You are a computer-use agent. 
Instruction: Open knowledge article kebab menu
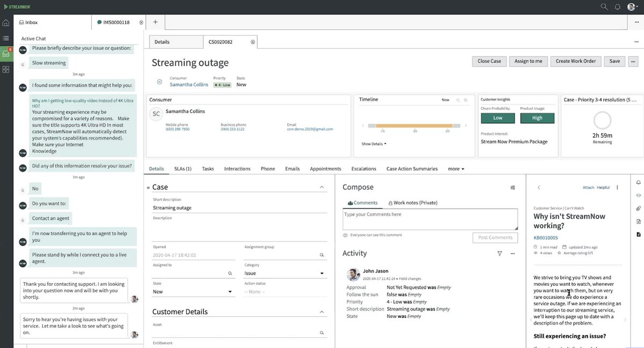click(617, 188)
